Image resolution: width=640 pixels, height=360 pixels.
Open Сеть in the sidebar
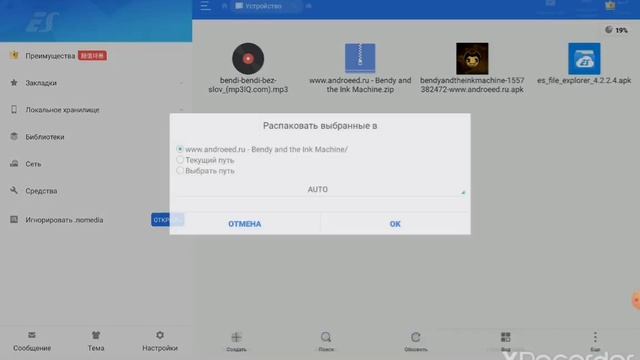96,164
